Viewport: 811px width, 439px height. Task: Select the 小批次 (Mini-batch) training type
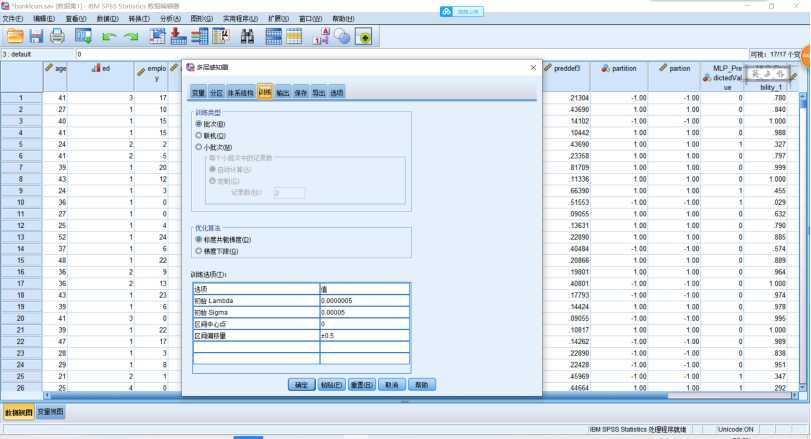pyautogui.click(x=199, y=147)
